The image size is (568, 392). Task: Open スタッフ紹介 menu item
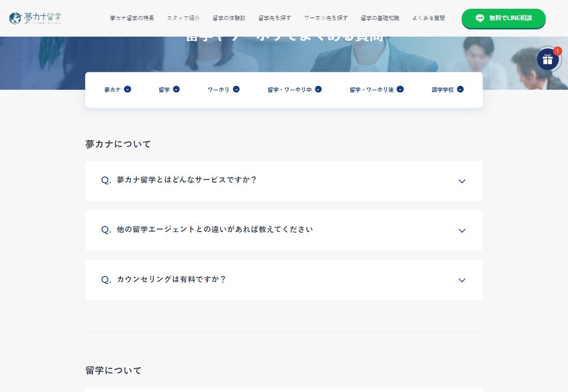click(183, 18)
